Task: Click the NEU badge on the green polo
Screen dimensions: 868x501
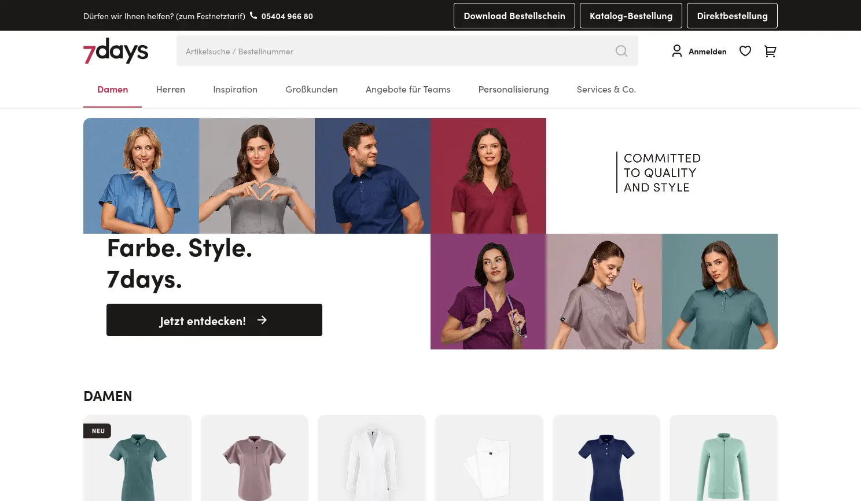Action: point(97,430)
